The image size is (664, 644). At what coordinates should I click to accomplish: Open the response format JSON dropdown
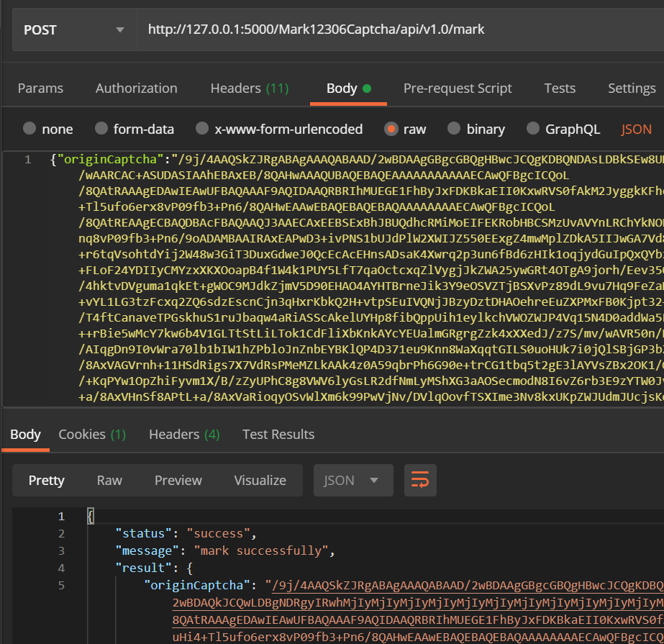point(353,481)
